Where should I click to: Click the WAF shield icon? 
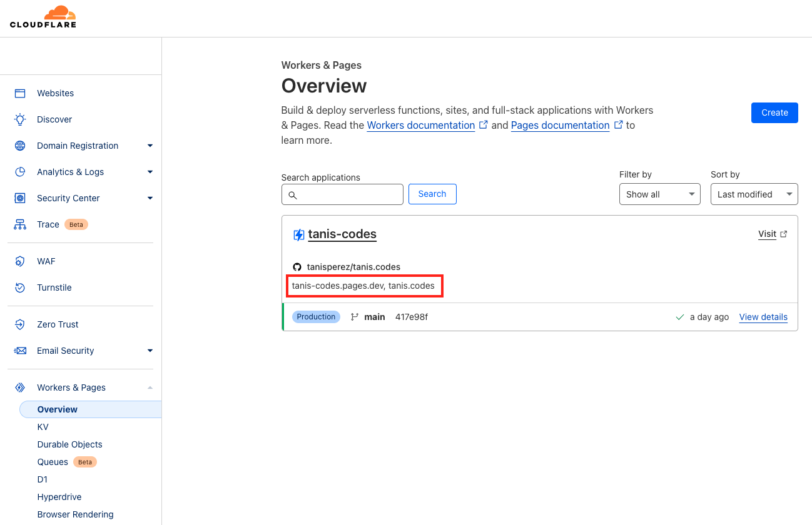20,261
